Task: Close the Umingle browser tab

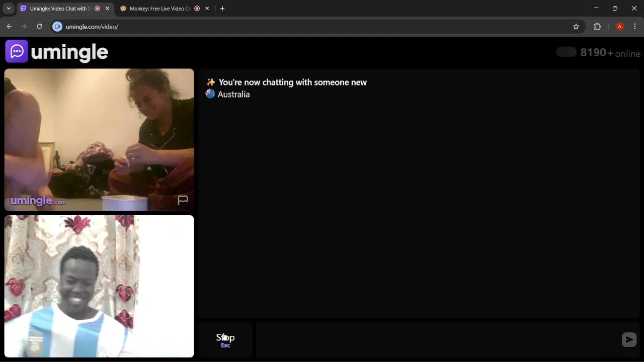Action: [107, 9]
